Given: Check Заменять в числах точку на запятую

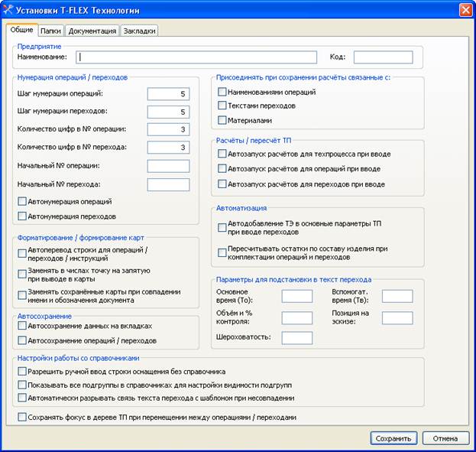Looking at the screenshot, I should point(22,274).
